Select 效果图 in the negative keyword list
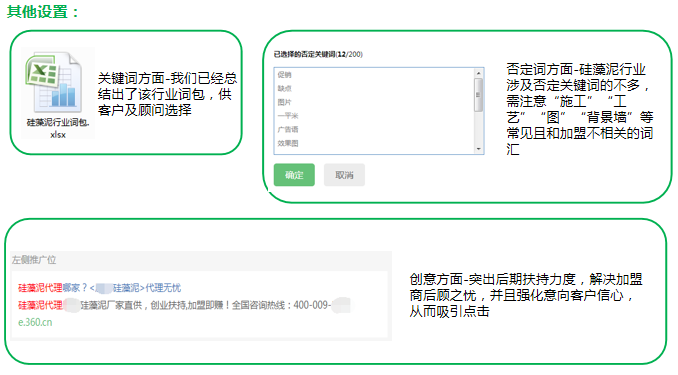Viewport: 678px width, 375px height. coord(288,143)
